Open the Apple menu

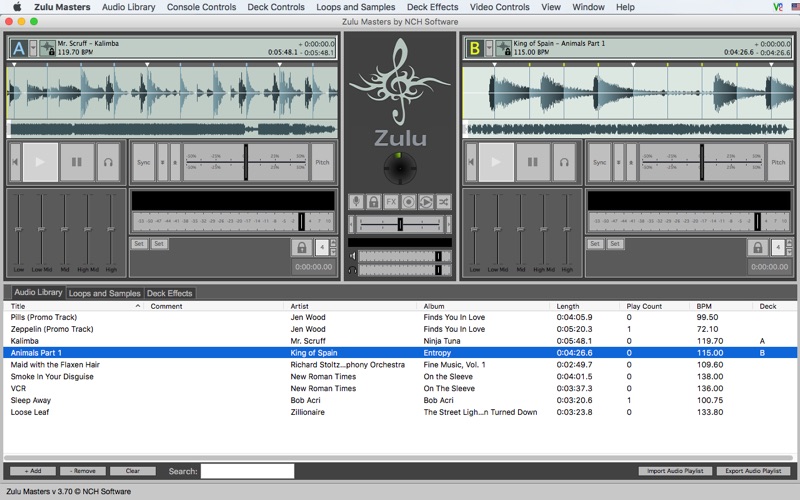click(17, 7)
